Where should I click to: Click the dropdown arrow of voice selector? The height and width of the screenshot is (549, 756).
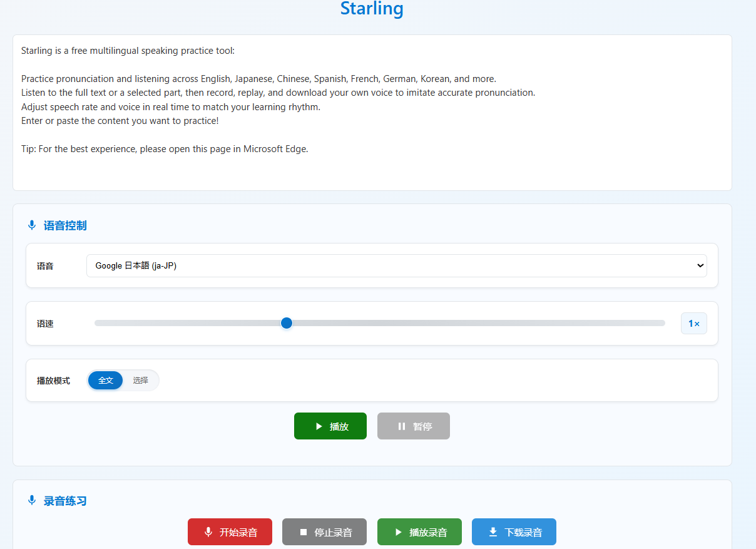700,265
